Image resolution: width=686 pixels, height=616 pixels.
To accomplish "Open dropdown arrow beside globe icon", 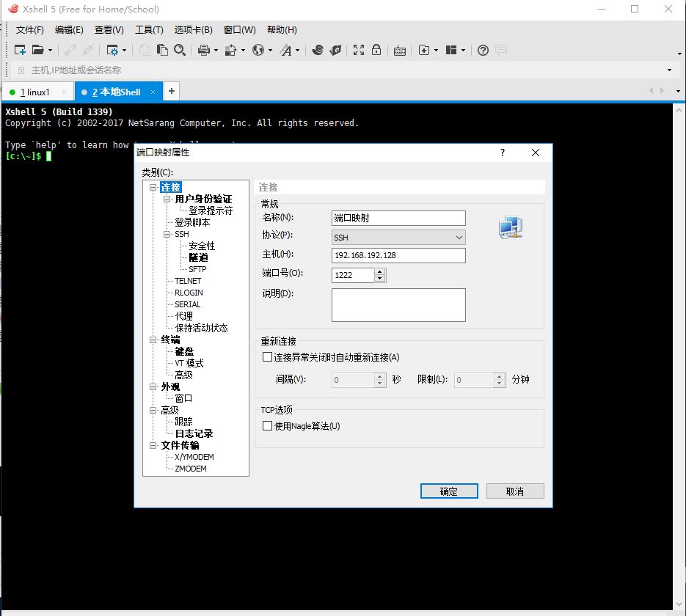I will coord(271,51).
